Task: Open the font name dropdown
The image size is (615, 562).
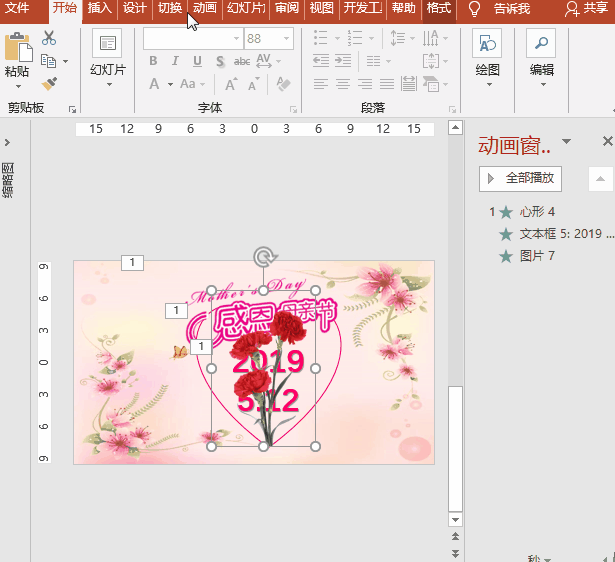Action: point(236,38)
